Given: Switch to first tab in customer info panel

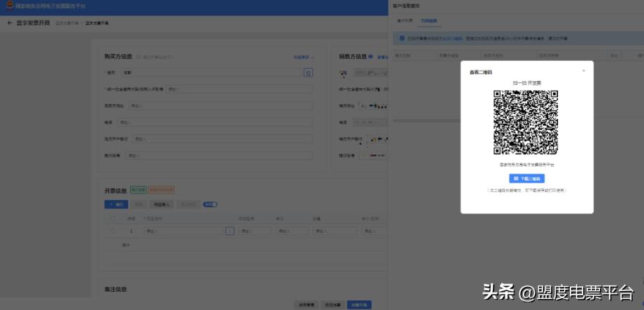Looking at the screenshot, I should pyautogui.click(x=405, y=20).
